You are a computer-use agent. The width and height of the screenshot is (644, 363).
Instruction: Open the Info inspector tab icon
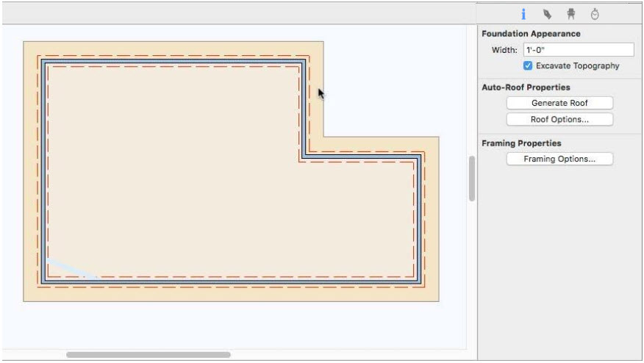pyautogui.click(x=523, y=15)
